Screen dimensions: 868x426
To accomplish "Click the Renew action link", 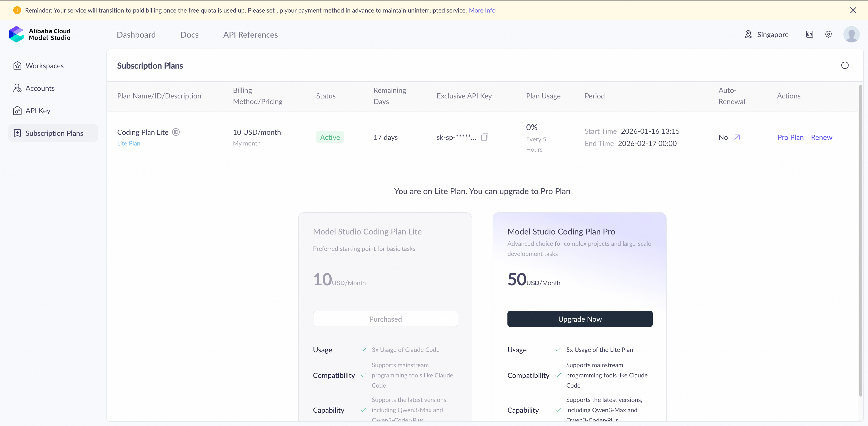I will pyautogui.click(x=821, y=137).
